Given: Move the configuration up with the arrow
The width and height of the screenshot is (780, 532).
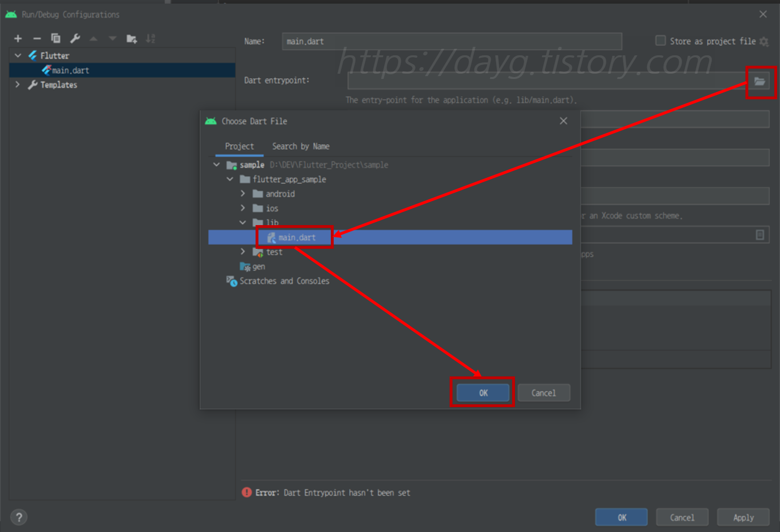Looking at the screenshot, I should pyautogui.click(x=94, y=39).
